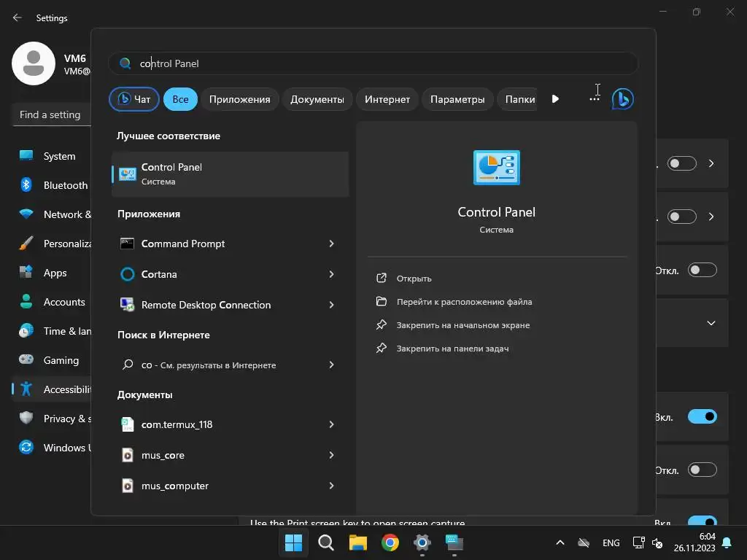Click the search text box
Viewport: 747px width, 560px height.
[373, 63]
